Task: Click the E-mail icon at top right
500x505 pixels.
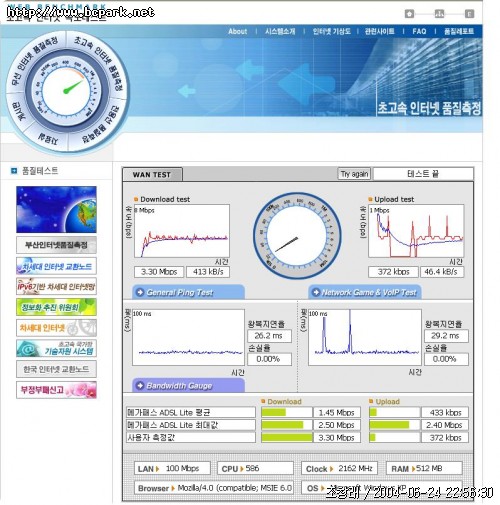Action: tap(469, 14)
